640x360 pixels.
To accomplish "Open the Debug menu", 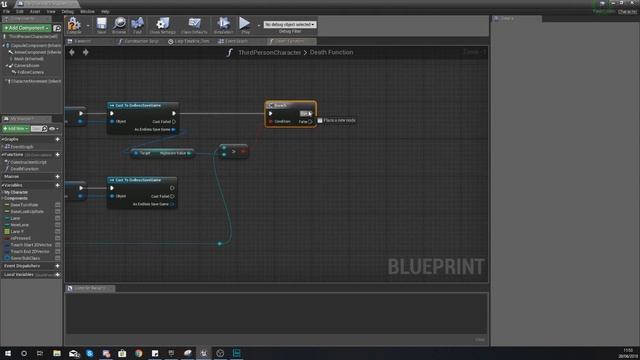I will click(x=67, y=11).
